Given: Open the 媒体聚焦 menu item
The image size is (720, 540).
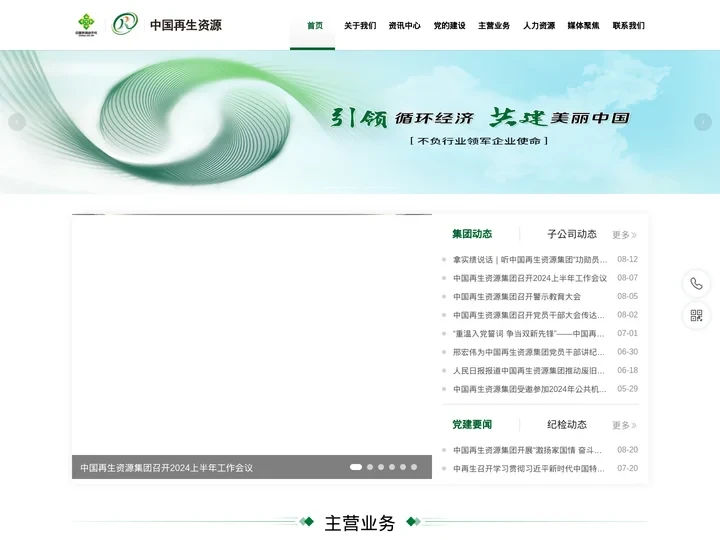Looking at the screenshot, I should tap(584, 26).
